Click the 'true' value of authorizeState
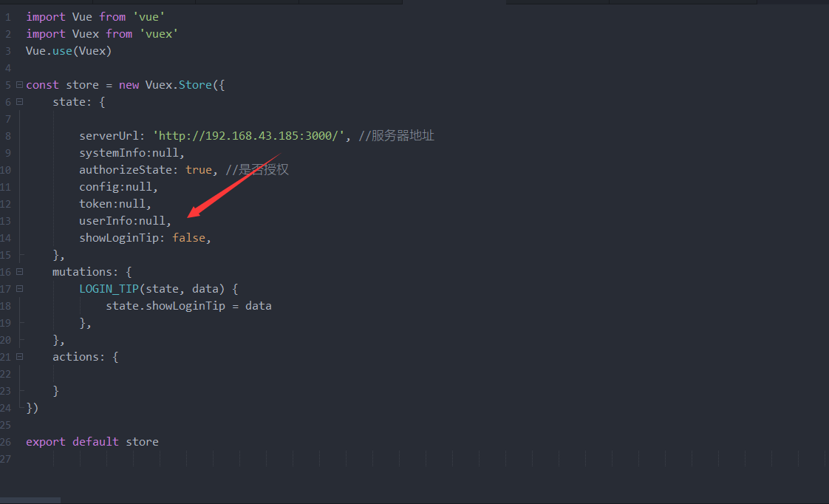The height and width of the screenshot is (504, 829). coord(199,170)
